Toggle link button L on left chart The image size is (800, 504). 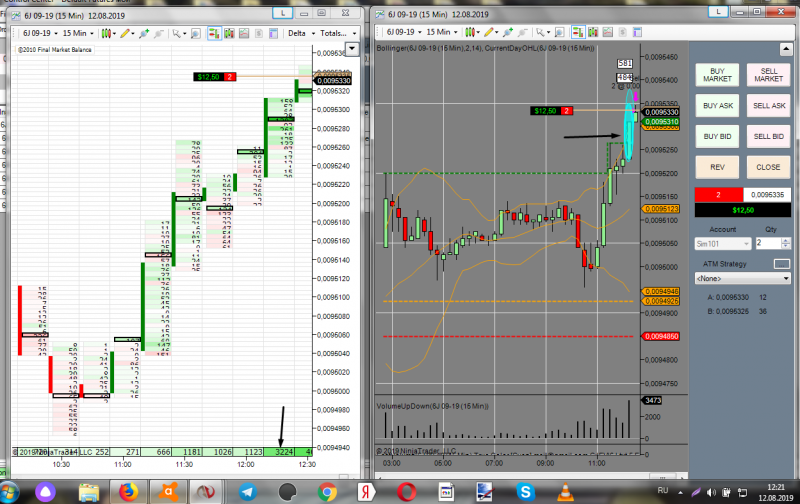[282, 13]
